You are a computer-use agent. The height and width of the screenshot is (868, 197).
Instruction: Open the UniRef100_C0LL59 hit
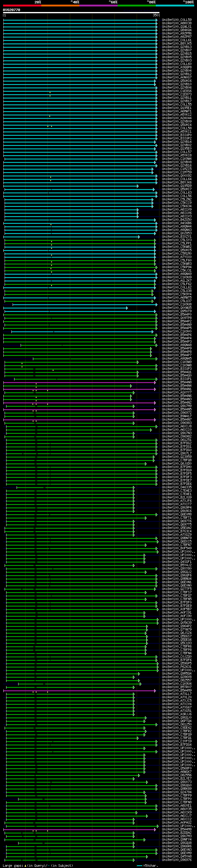(177, 20)
